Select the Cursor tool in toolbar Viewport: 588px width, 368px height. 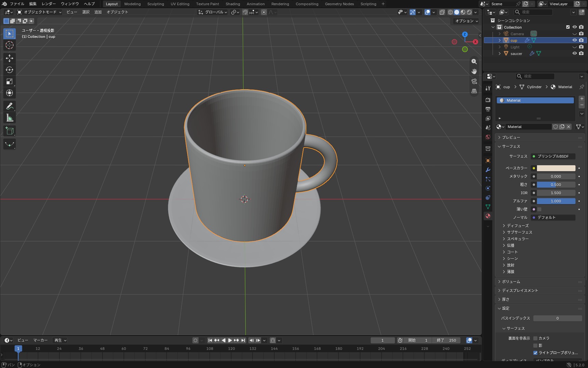10,45
